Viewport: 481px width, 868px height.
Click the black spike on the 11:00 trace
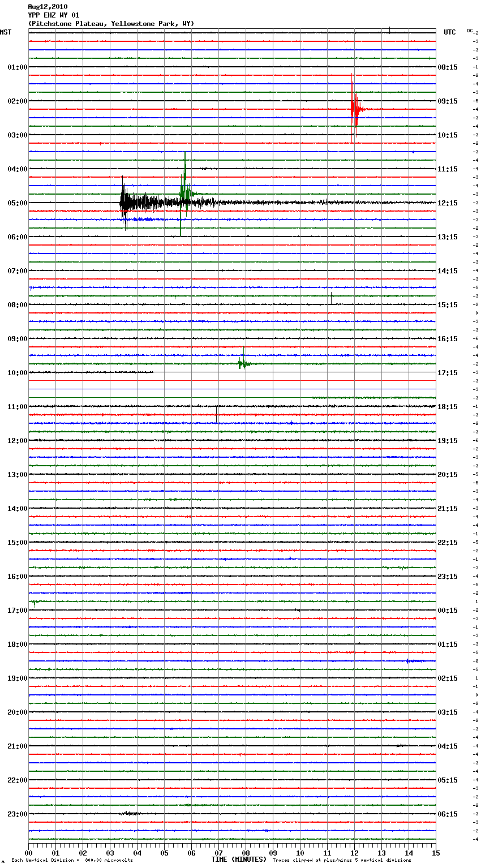(x=217, y=413)
